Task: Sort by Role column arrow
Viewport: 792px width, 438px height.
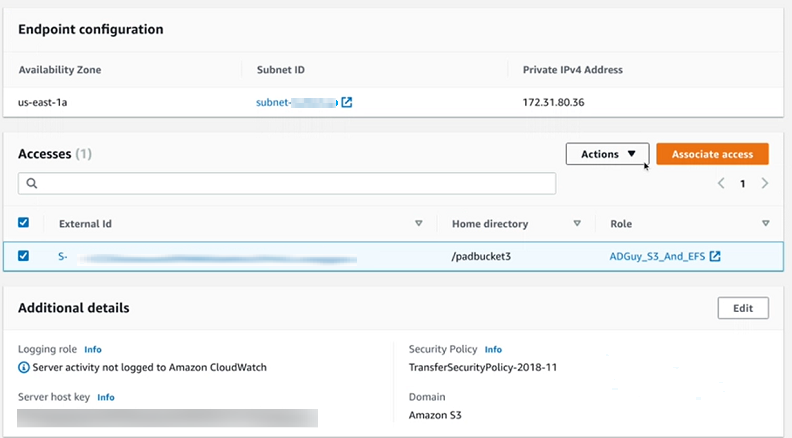Action: [x=765, y=224]
